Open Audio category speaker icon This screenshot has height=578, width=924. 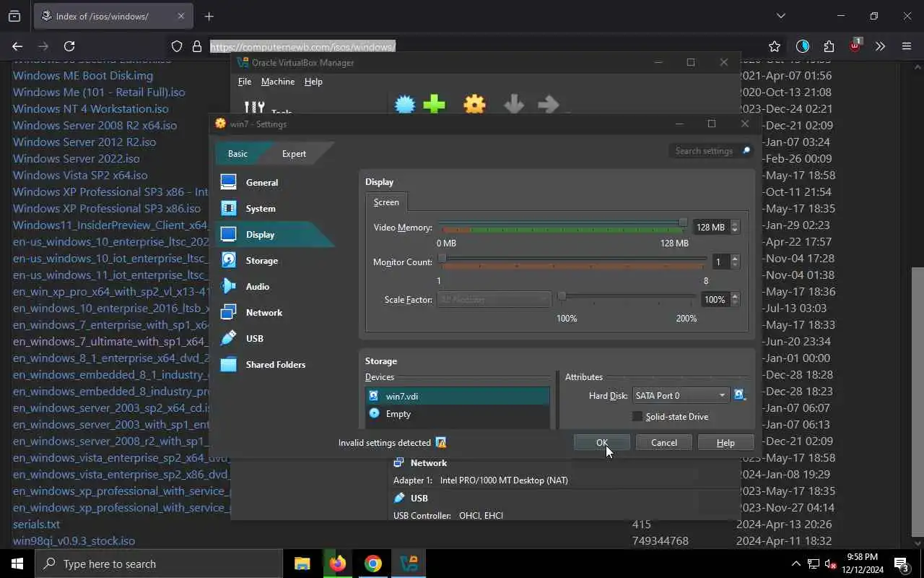[228, 286]
